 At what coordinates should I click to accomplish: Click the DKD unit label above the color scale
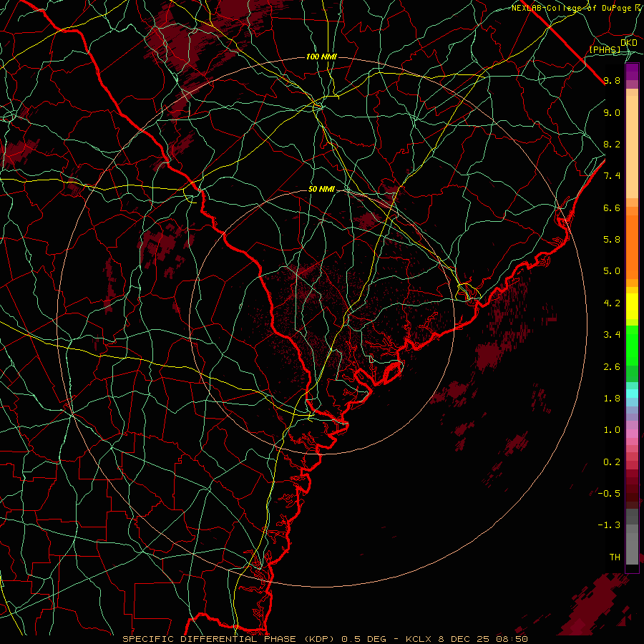tap(629, 43)
